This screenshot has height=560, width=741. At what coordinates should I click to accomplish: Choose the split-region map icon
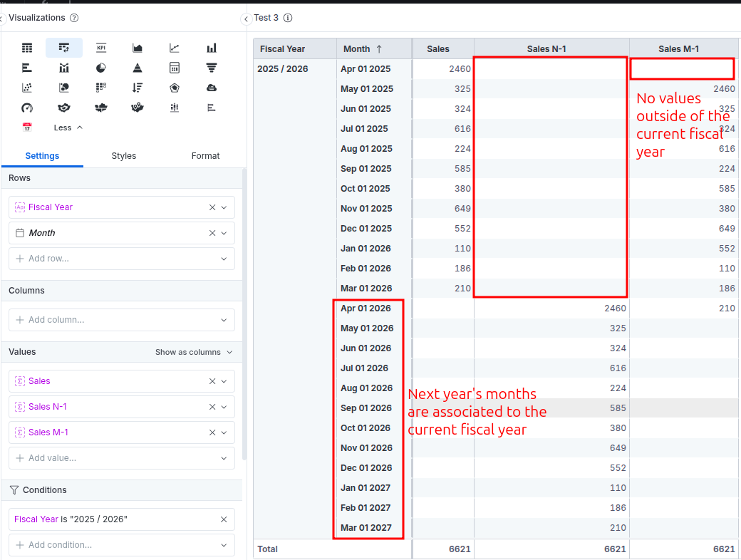coord(100,108)
